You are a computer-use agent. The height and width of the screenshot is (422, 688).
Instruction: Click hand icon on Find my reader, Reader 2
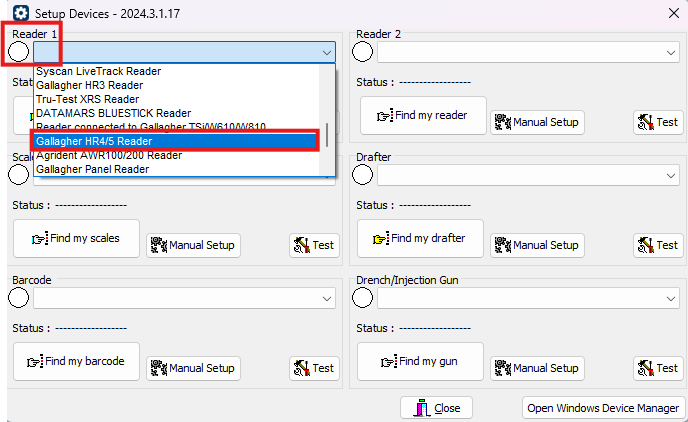pyautogui.click(x=385, y=116)
